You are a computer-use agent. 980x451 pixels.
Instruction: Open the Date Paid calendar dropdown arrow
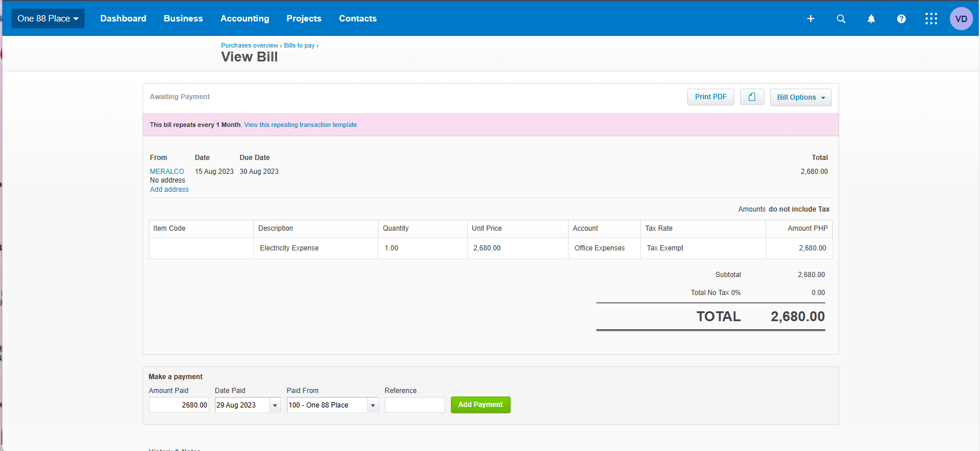275,405
